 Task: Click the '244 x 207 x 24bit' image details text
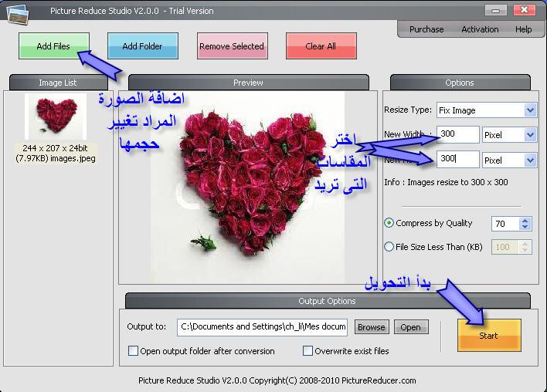coord(55,148)
